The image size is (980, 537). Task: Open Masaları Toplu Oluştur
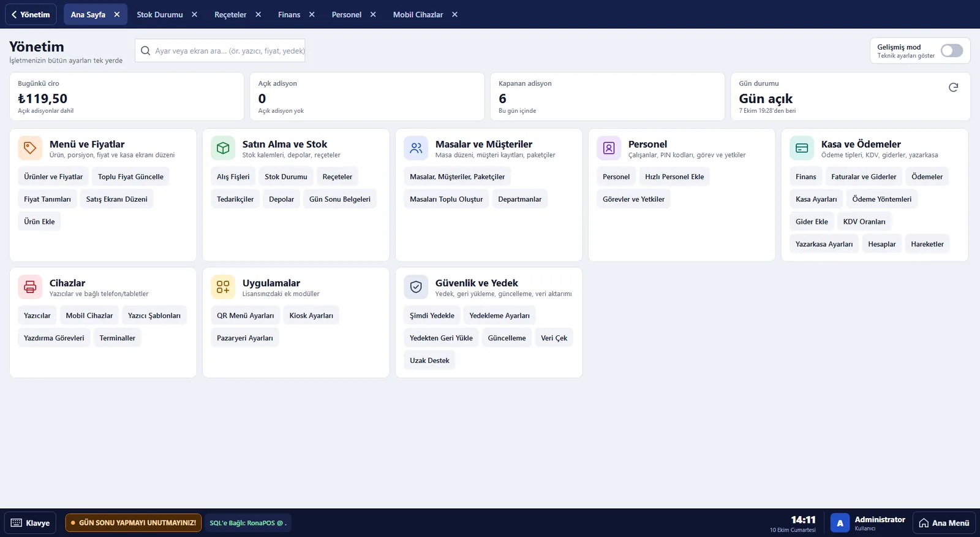[x=447, y=199]
